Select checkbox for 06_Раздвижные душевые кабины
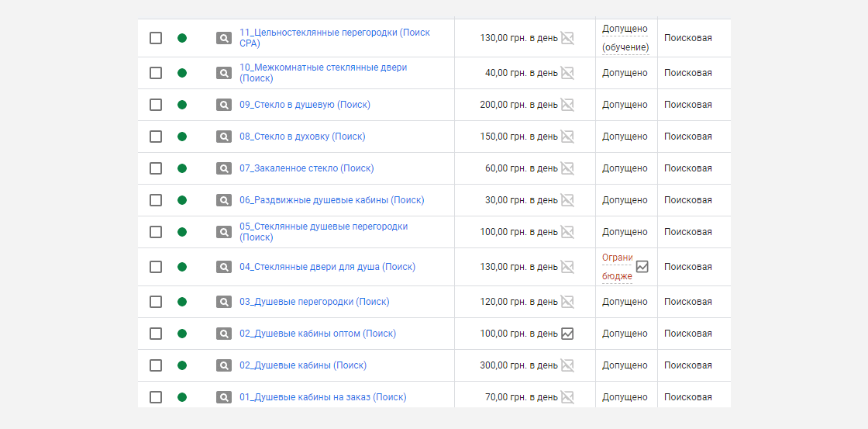Image resolution: width=868 pixels, height=429 pixels. (x=156, y=200)
